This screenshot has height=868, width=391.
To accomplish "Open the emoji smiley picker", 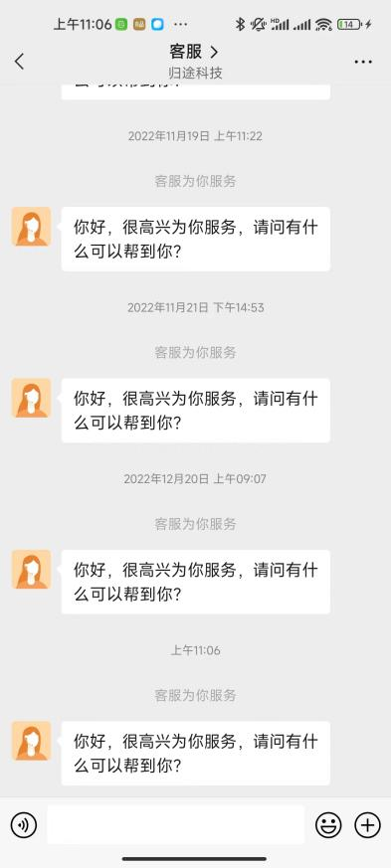I will tap(328, 825).
